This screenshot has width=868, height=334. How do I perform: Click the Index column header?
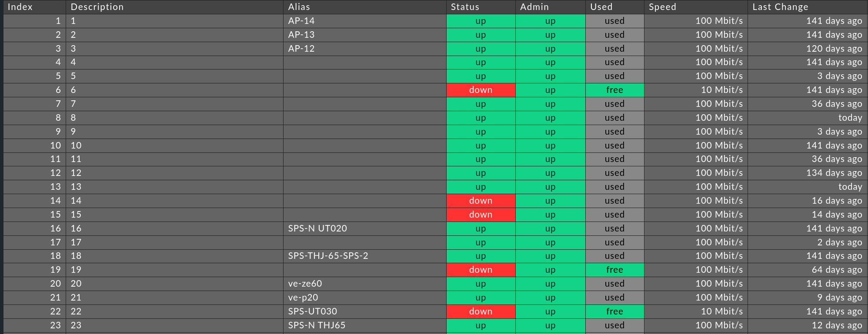(20, 7)
